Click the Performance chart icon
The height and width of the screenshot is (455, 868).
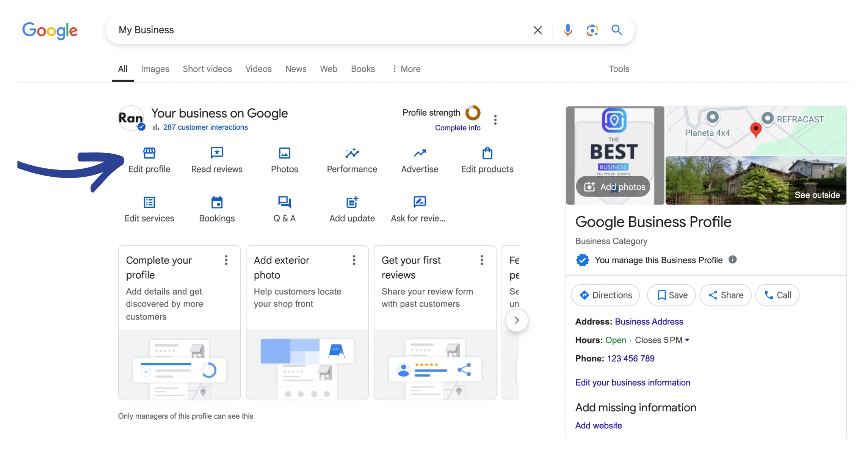(352, 153)
